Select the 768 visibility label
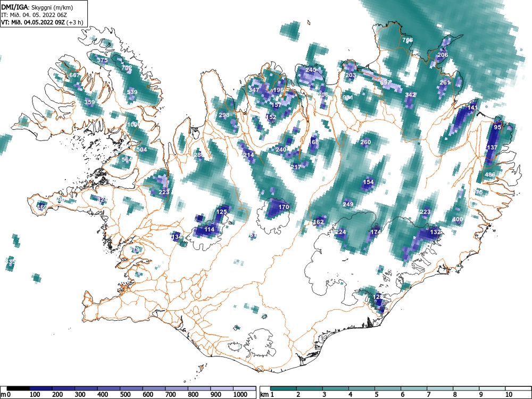This screenshot has height=399, width=532. (x=408, y=40)
